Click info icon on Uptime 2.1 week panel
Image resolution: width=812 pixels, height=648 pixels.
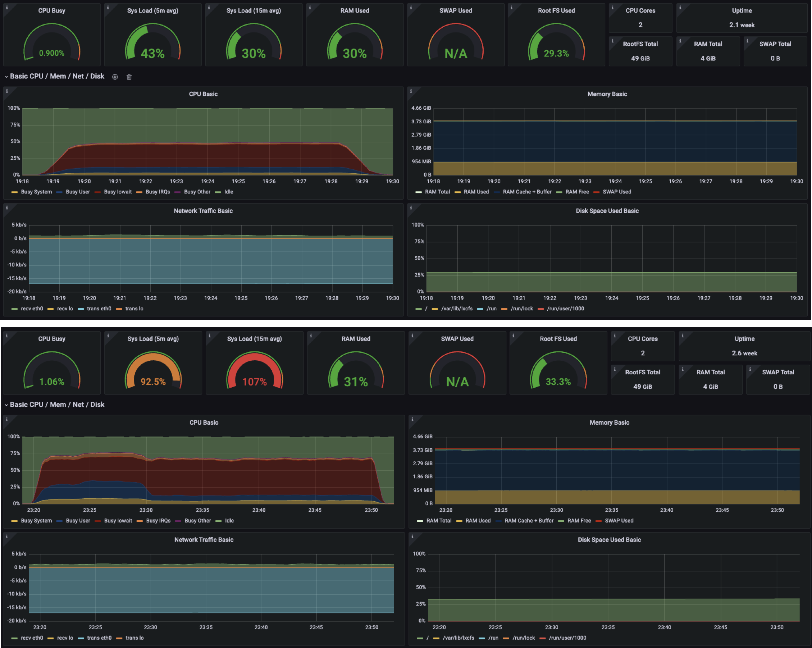(680, 8)
